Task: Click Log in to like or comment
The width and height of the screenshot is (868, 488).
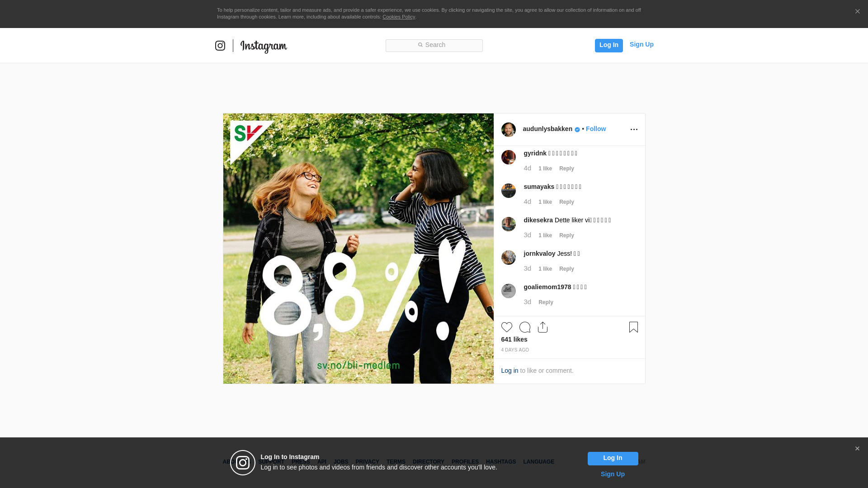Action: point(509,371)
